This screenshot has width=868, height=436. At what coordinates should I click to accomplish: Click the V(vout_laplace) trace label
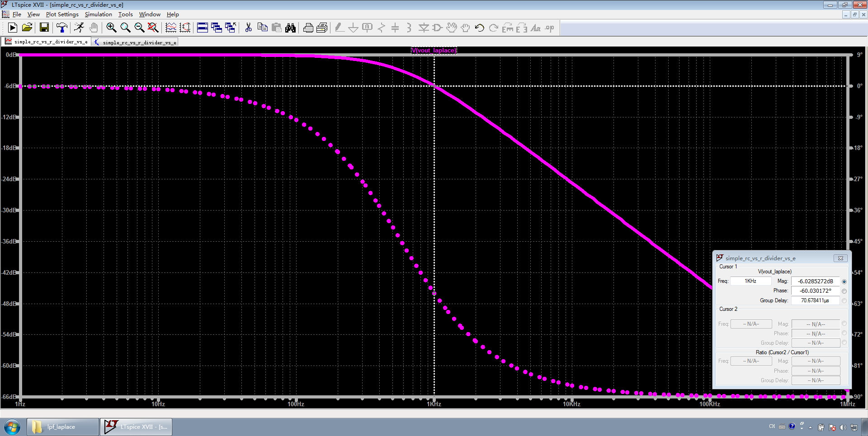(434, 50)
